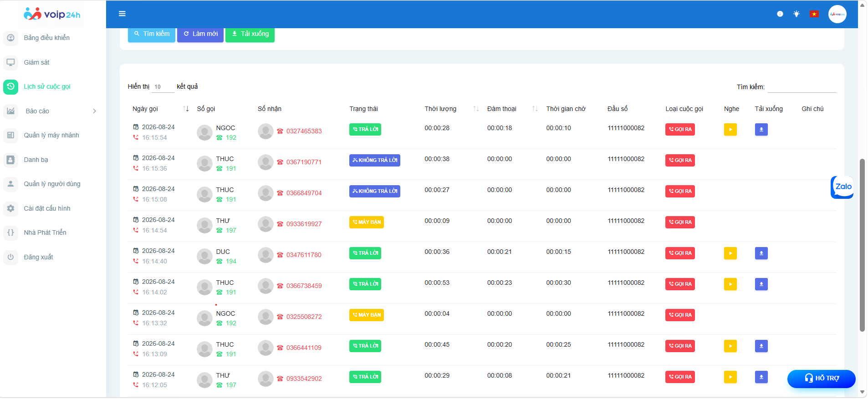Click the Vietnam flag language icon
Screen dimensions: 868x399
click(814, 14)
